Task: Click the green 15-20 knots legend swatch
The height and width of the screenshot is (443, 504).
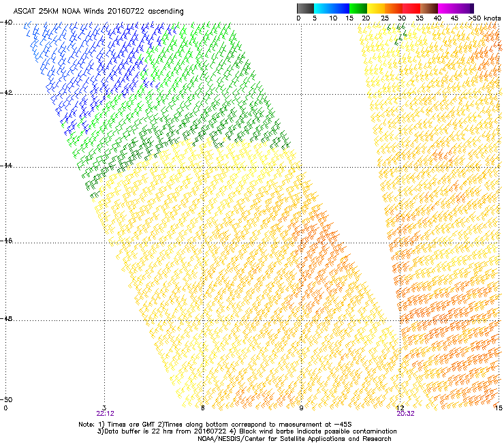Action: 358,8
